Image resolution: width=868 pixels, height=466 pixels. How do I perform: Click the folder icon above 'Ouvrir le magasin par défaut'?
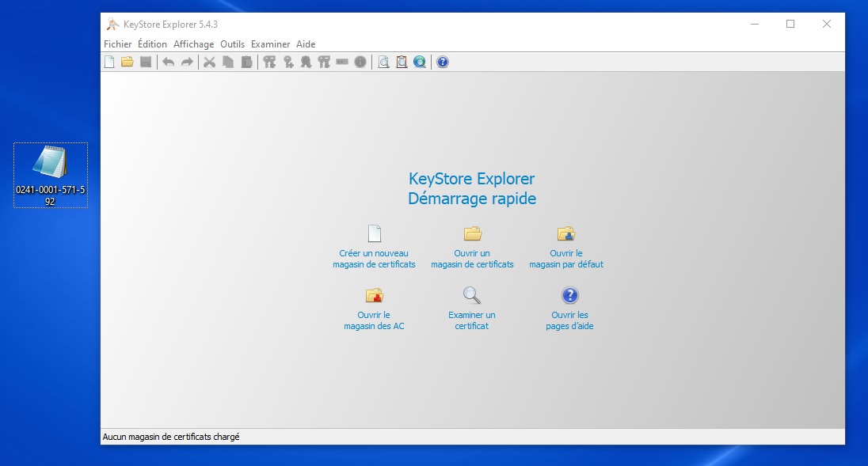[566, 233]
